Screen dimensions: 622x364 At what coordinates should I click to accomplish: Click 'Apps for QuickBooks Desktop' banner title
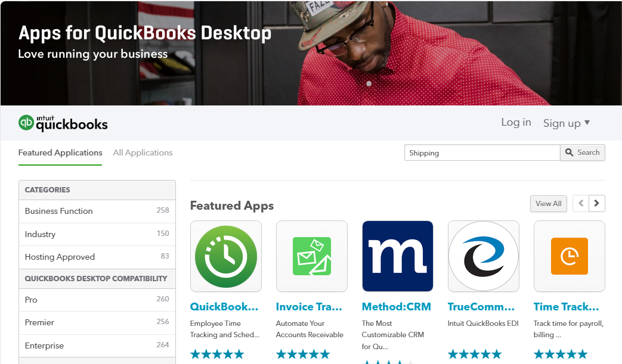[x=145, y=33]
